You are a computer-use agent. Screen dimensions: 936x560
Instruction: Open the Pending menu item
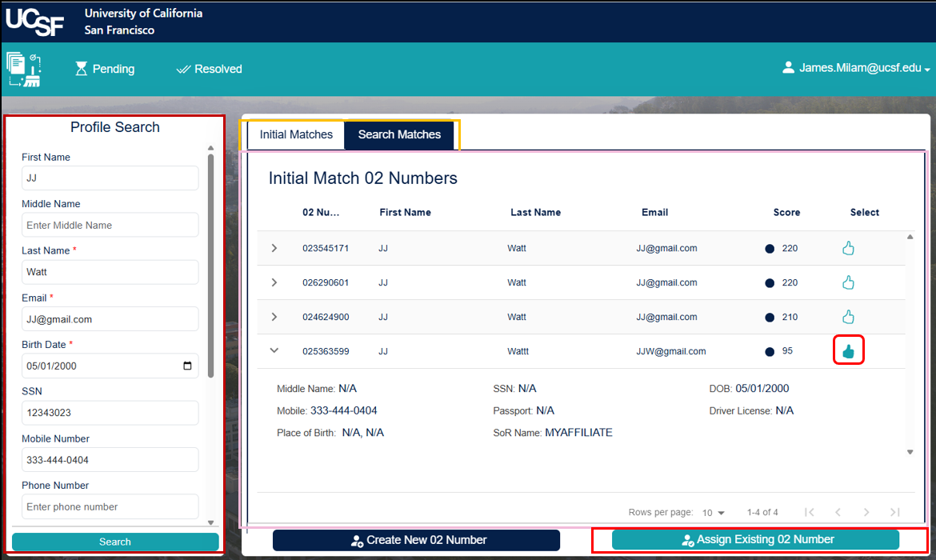[x=105, y=70]
